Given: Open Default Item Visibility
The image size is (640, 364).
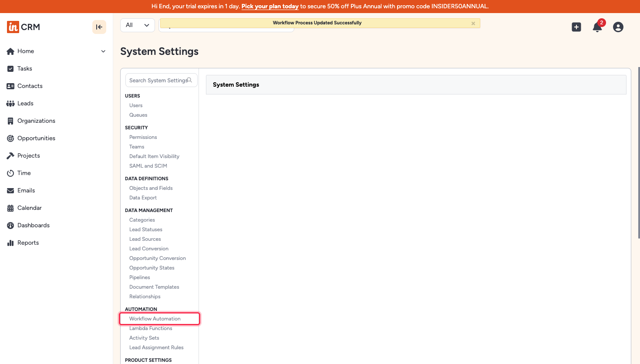Looking at the screenshot, I should tap(154, 156).
